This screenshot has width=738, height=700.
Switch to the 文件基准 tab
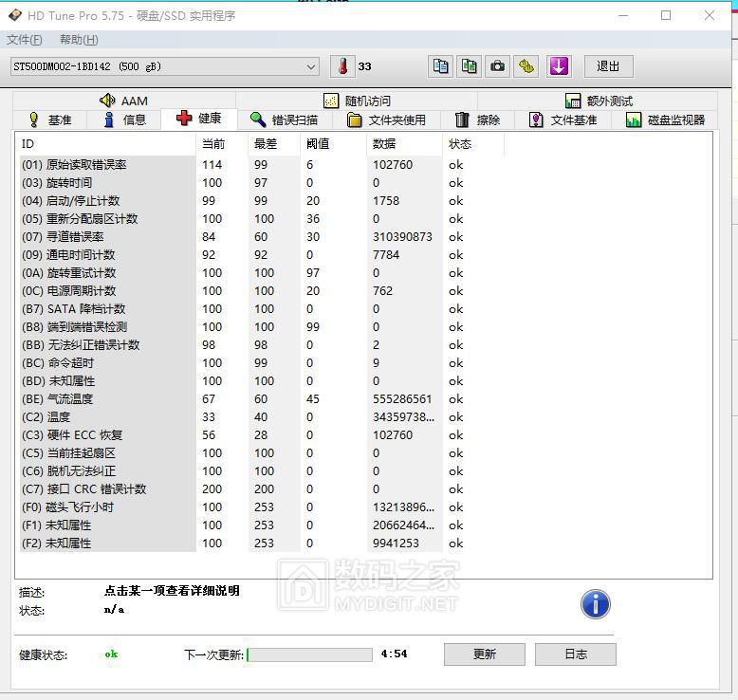[x=563, y=120]
